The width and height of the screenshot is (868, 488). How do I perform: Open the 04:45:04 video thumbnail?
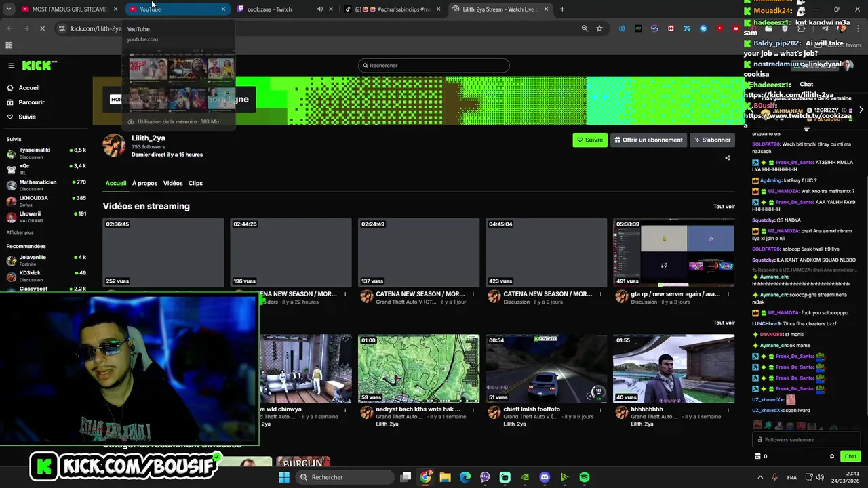tap(546, 252)
